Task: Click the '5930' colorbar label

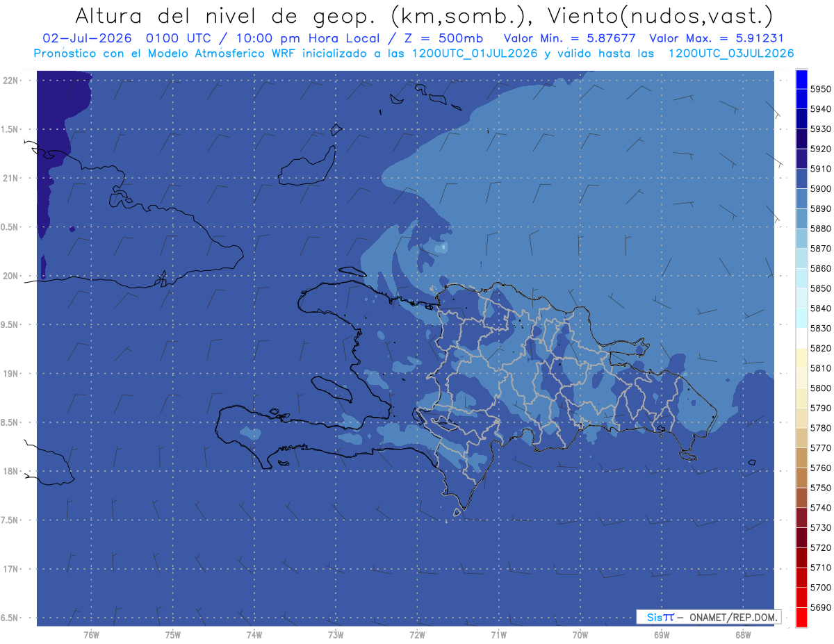Action: [x=821, y=129]
